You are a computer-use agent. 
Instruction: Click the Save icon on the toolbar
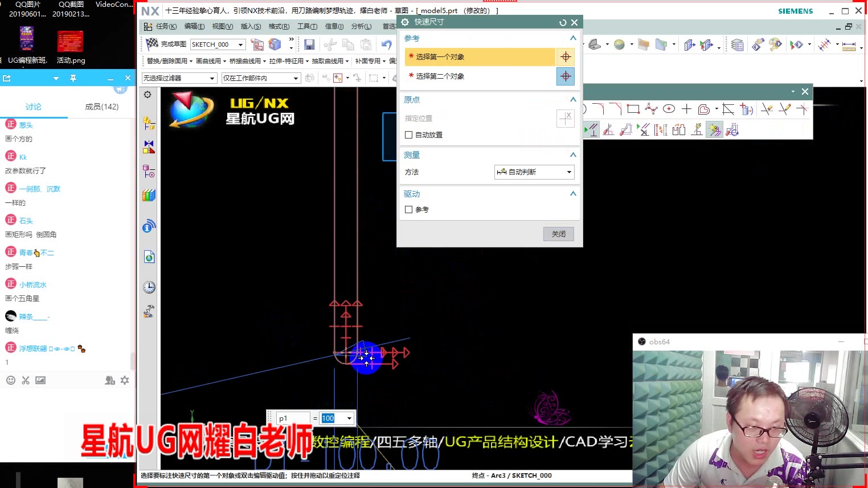pyautogui.click(x=309, y=44)
